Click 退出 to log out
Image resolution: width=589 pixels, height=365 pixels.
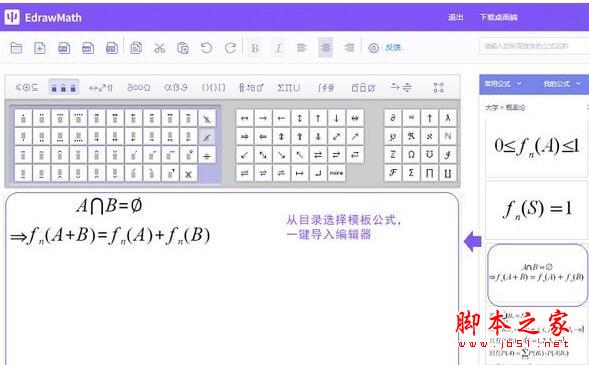(x=455, y=17)
